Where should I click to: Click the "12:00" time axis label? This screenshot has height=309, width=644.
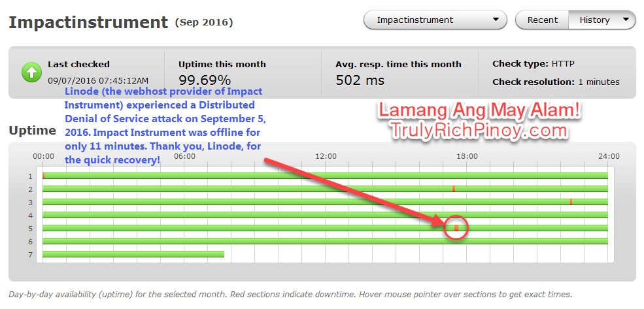click(x=326, y=156)
